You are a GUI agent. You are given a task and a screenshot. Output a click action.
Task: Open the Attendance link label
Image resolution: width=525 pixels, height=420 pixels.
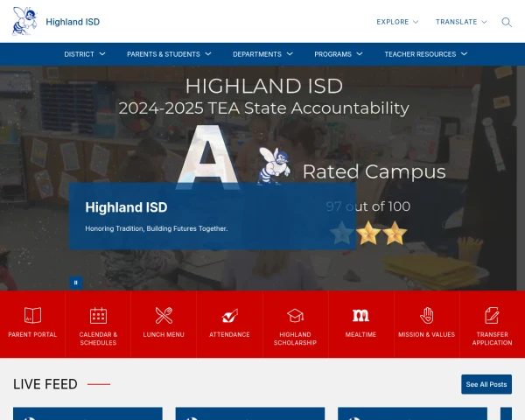click(229, 334)
